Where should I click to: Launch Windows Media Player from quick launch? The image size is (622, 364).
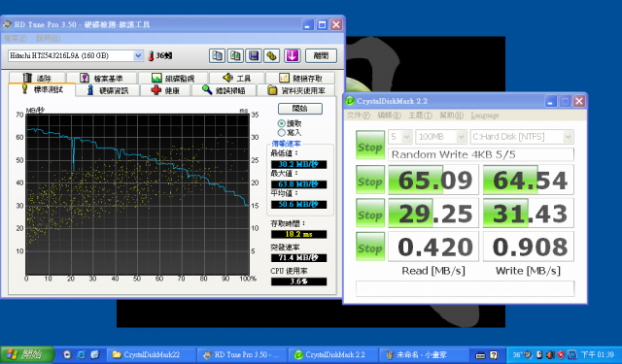click(67, 355)
